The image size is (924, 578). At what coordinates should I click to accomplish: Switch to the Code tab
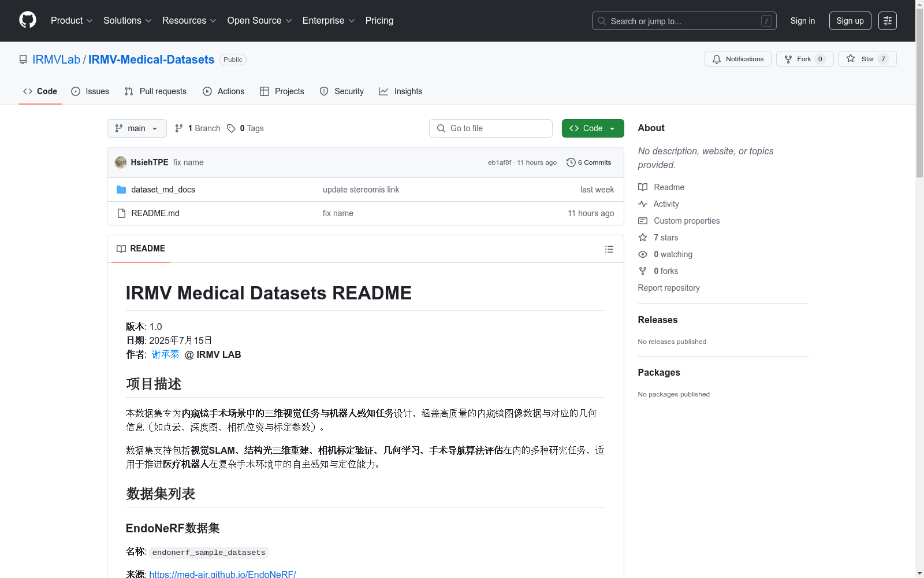40,91
